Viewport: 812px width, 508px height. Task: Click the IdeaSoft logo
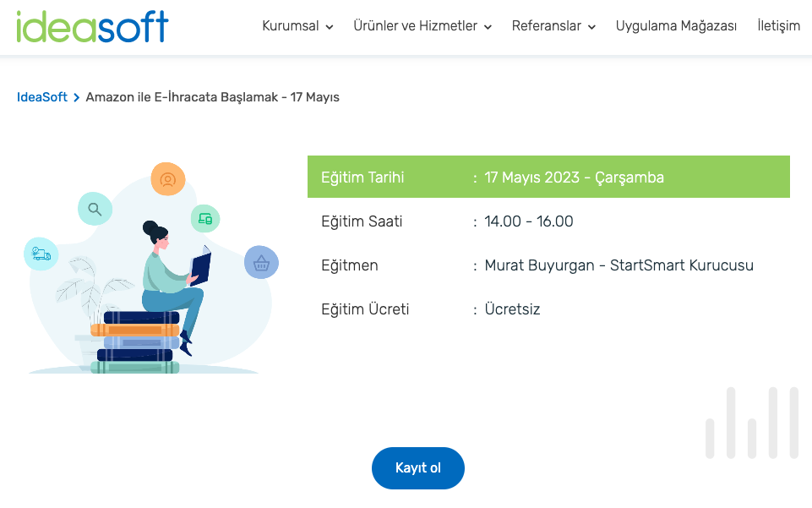(92, 26)
